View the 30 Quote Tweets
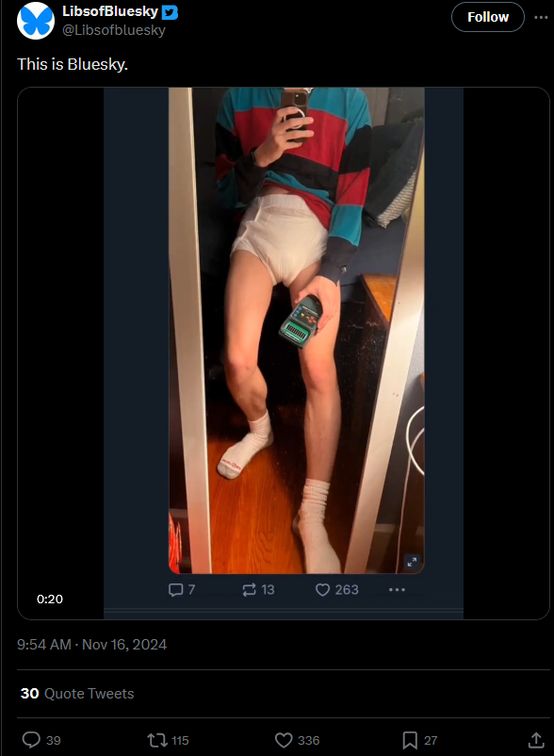 coord(77,694)
